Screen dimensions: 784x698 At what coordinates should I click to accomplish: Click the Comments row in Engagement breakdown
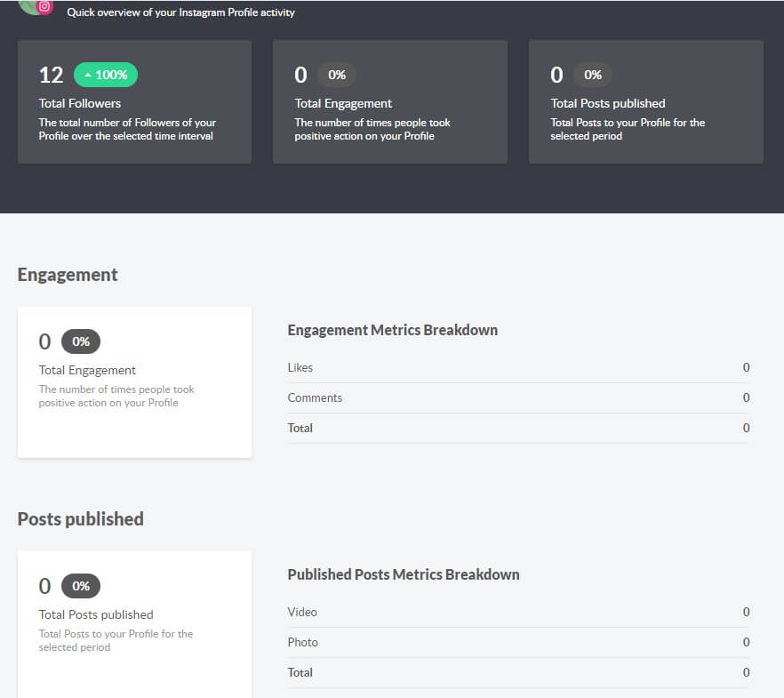tap(315, 397)
